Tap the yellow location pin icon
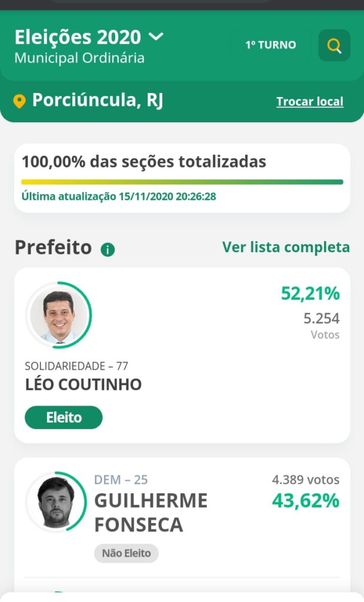This screenshot has height=602, width=364. 19,101
